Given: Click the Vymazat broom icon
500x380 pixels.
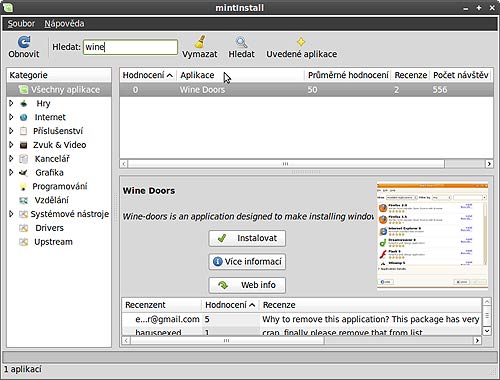Looking at the screenshot, I should click(200, 42).
